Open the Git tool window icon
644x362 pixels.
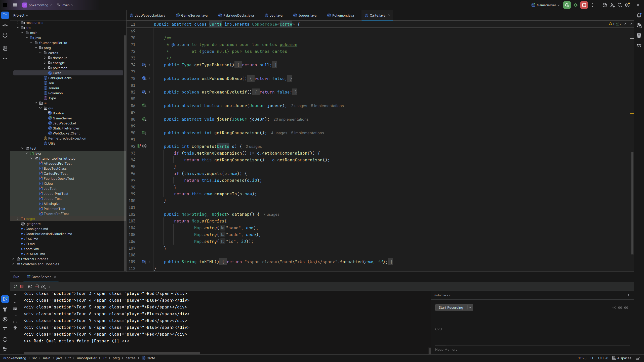[x=5, y=349]
